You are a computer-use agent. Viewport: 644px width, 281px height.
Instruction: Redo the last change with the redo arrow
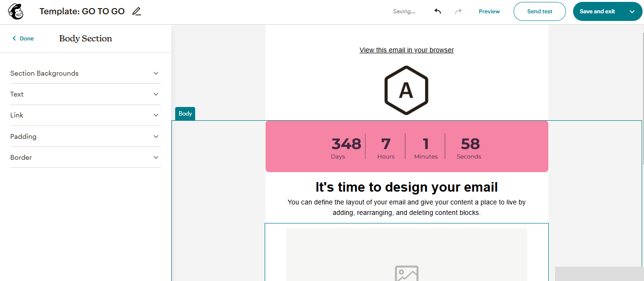click(x=457, y=11)
